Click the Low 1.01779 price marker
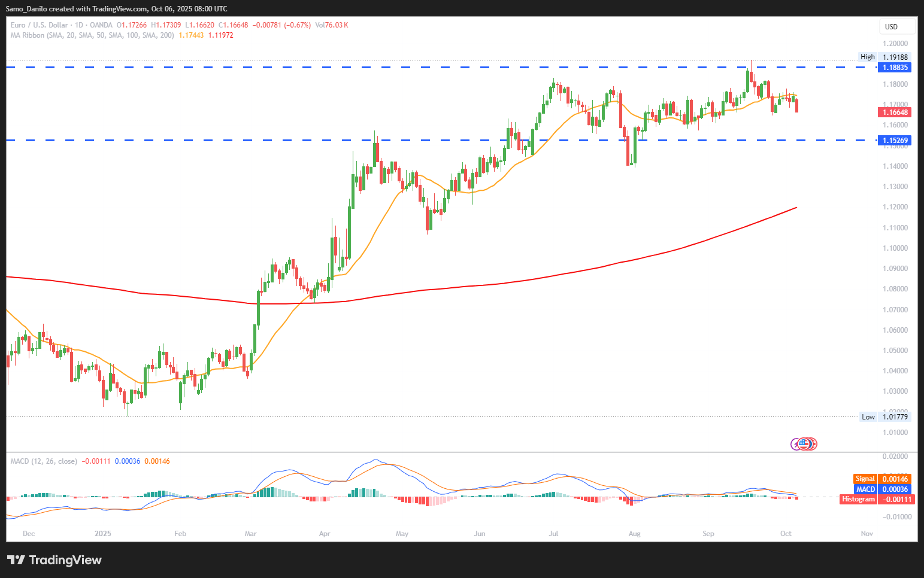Image resolution: width=924 pixels, height=578 pixels. 884,417
